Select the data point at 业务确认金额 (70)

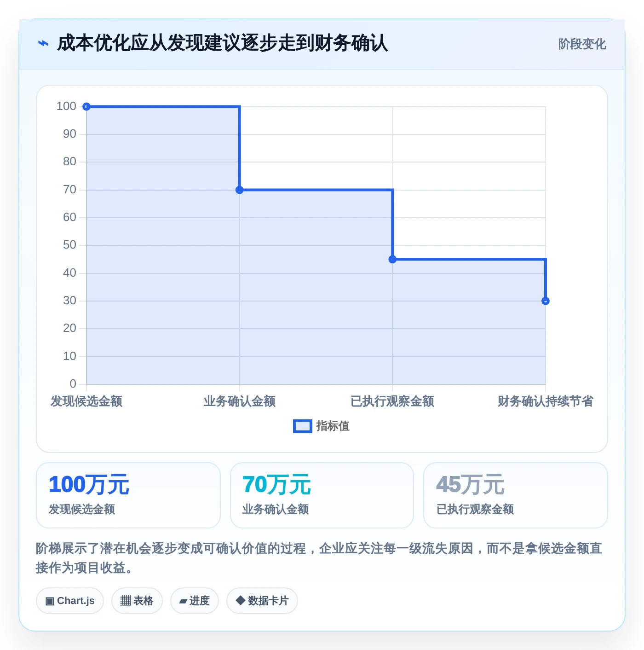240,190
